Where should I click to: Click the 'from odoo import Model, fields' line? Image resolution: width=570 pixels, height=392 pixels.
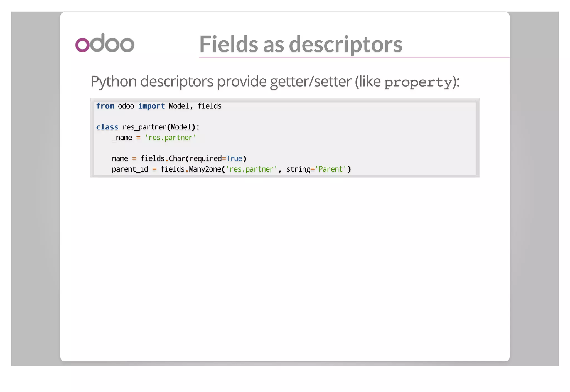pyautogui.click(x=159, y=106)
